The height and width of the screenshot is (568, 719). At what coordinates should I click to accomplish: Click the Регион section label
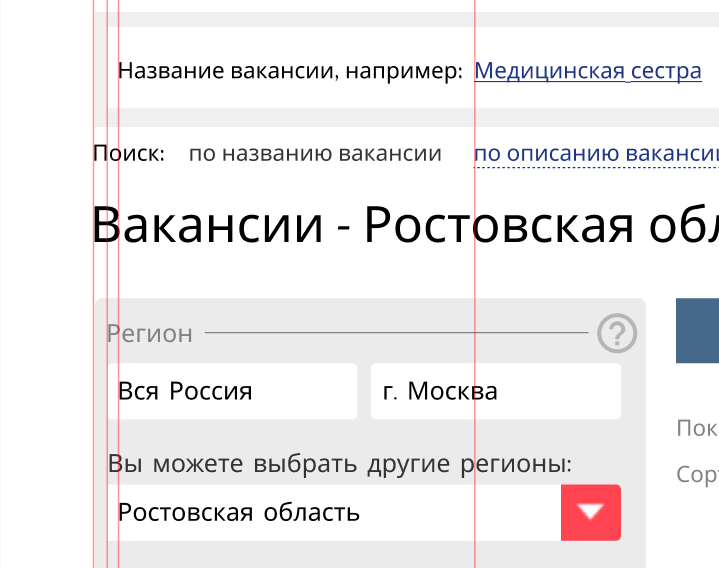click(150, 333)
